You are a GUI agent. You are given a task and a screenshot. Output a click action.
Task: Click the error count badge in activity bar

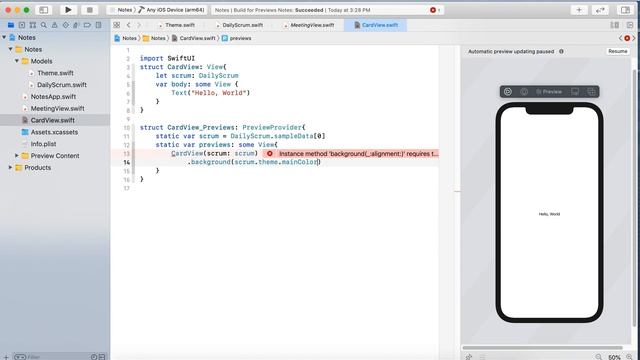point(435,10)
